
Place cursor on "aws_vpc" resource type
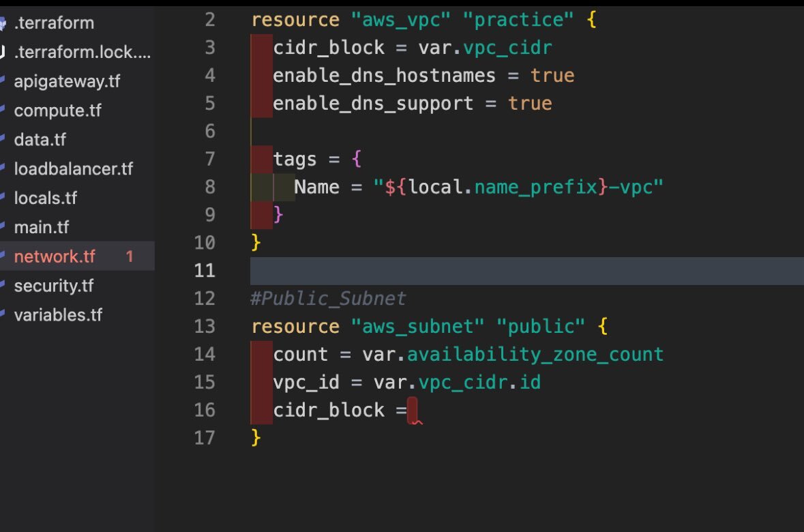pyautogui.click(x=400, y=20)
